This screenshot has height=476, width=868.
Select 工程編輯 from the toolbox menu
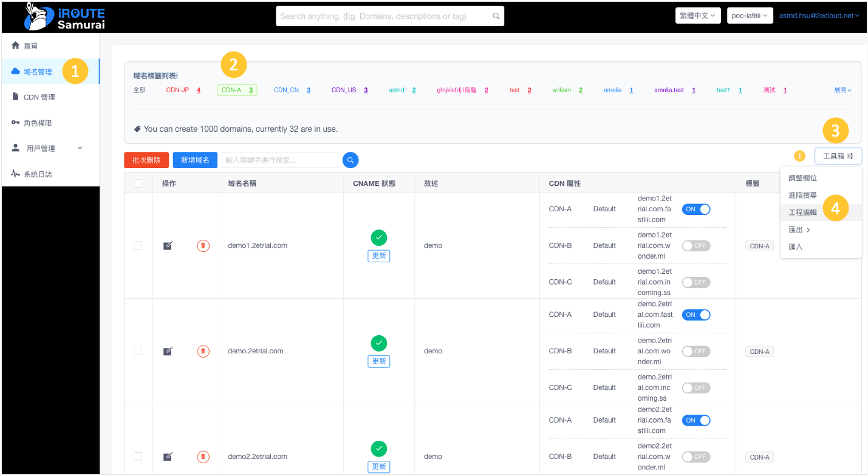[x=802, y=212]
